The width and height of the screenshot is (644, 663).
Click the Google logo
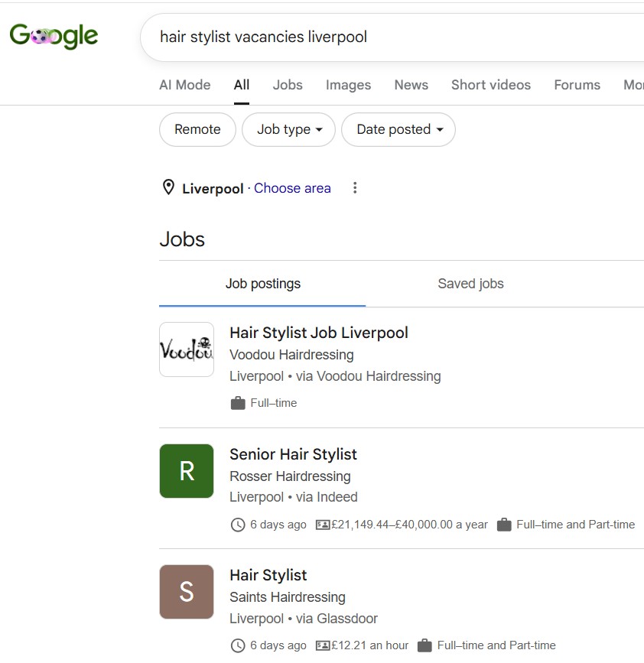[x=54, y=36]
